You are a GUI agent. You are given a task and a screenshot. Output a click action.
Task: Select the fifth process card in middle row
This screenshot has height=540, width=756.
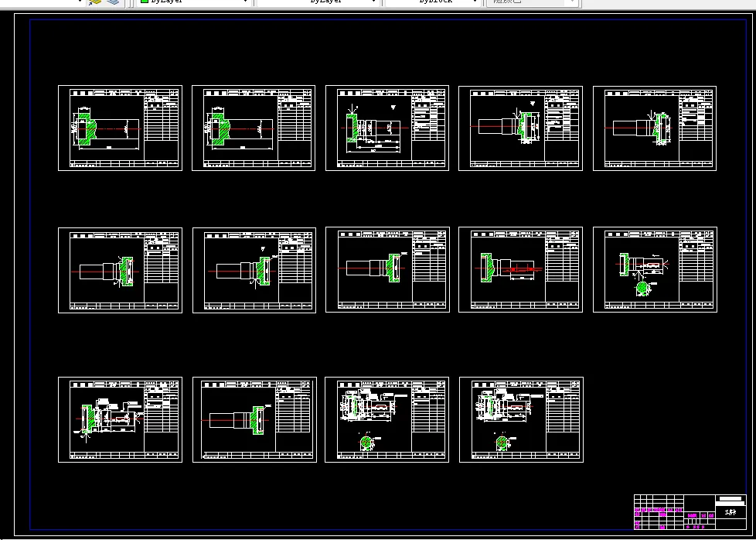655,269
